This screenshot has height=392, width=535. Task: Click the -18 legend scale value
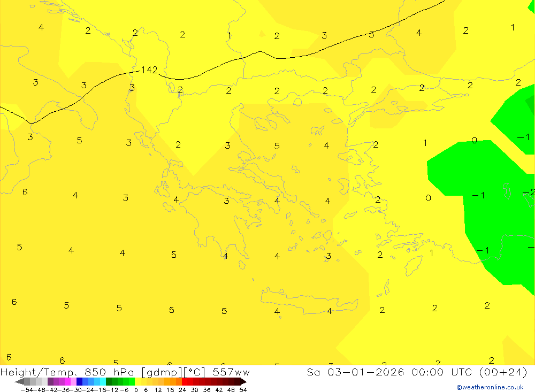(x=101, y=390)
